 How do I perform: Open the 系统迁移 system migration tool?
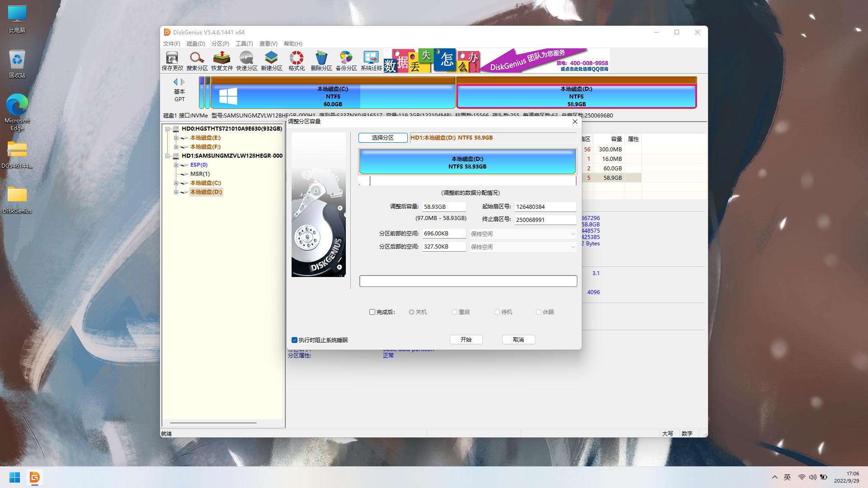click(371, 61)
